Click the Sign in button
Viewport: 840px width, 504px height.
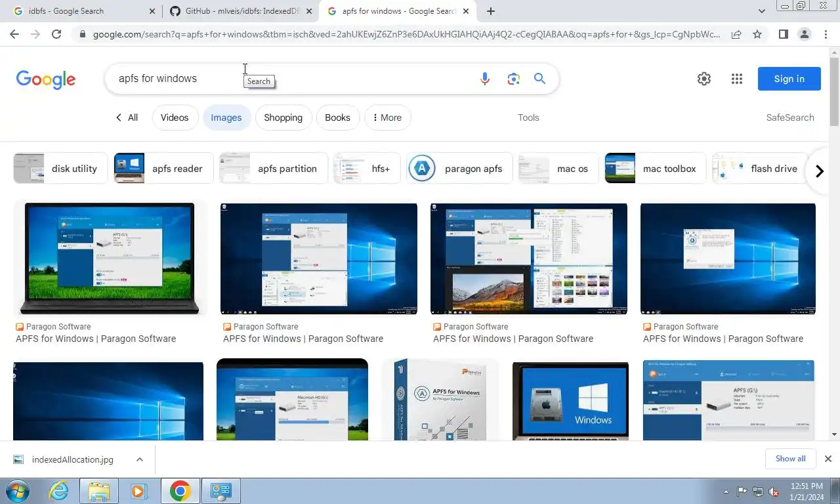[x=789, y=79]
